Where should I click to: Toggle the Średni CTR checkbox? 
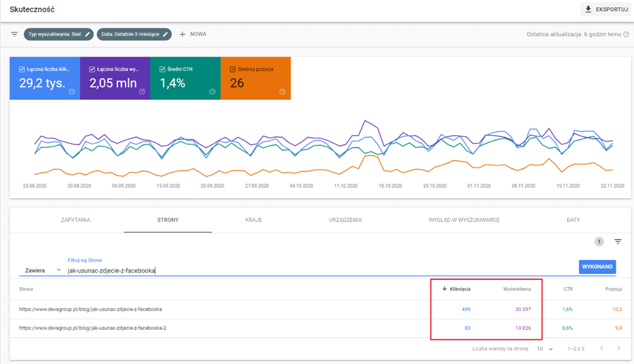pos(163,69)
